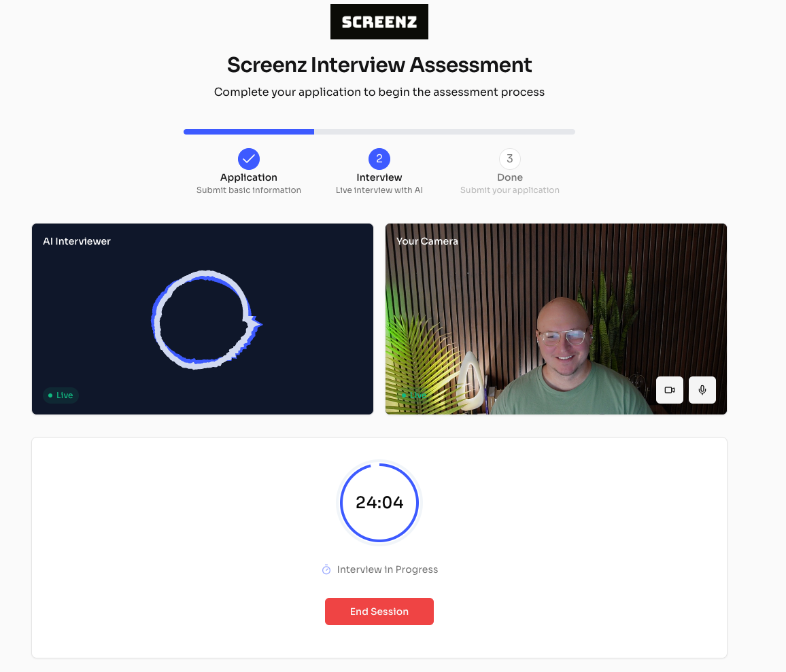Click the Live indicator on camera feed

click(x=414, y=395)
